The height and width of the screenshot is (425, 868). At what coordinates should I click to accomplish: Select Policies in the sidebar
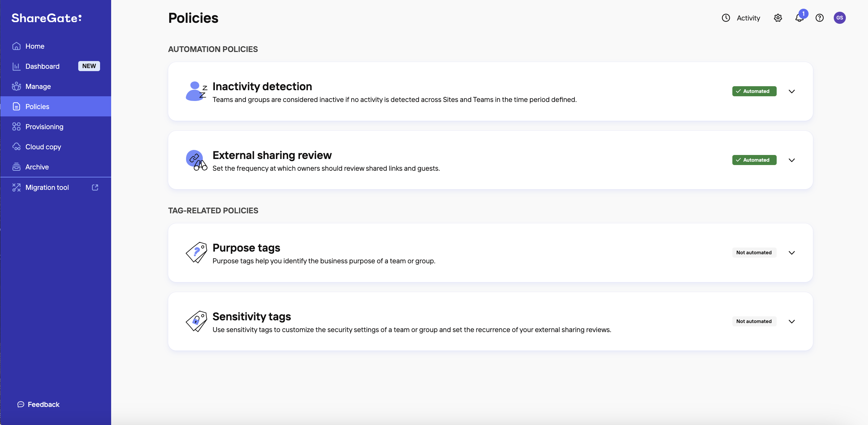56,107
